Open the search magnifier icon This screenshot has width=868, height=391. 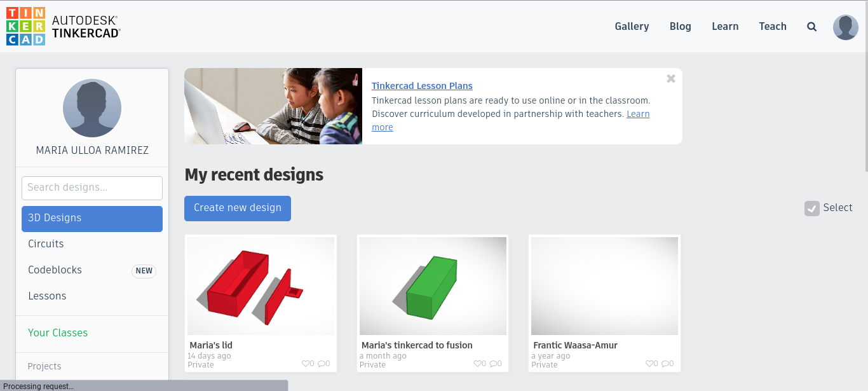pos(811,27)
